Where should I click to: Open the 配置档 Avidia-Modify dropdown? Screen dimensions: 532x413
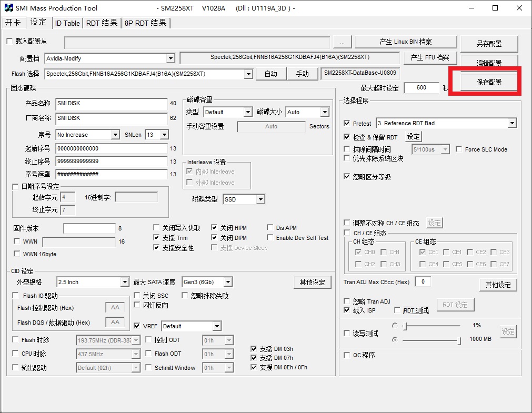point(170,58)
